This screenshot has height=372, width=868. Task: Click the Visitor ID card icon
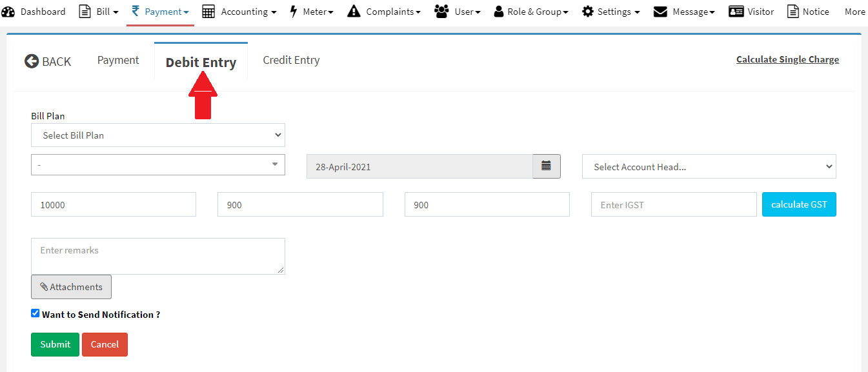tap(736, 12)
